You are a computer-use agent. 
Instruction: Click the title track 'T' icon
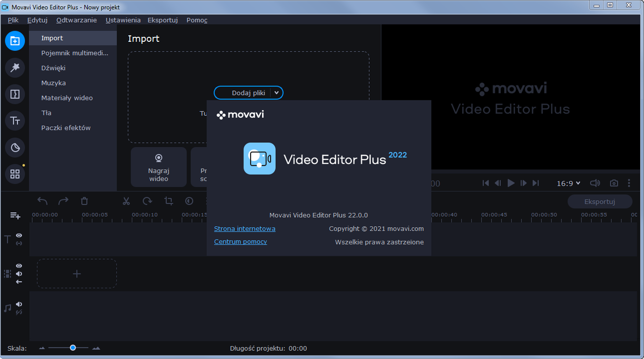click(7, 239)
